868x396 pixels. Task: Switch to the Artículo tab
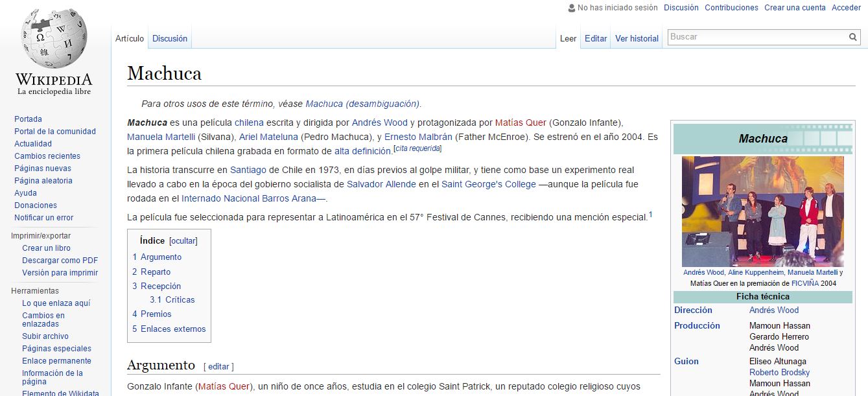[130, 38]
